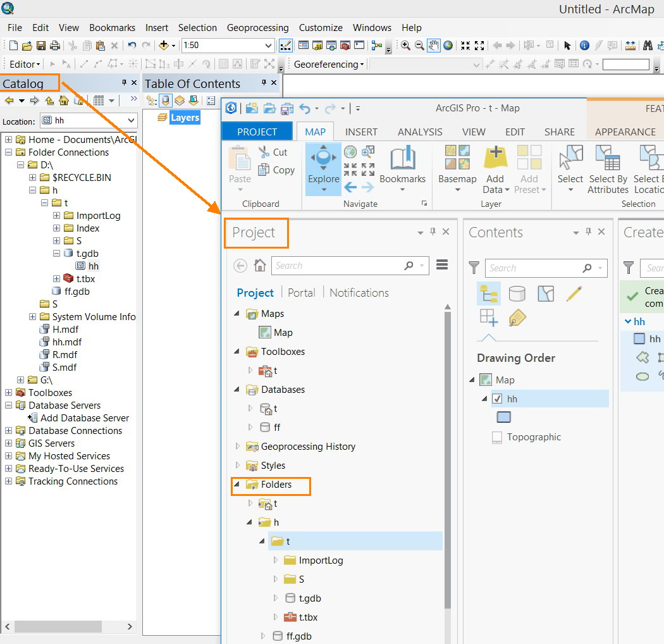Select the Zoom Out tool in ArcMap
Screen dimensions: 664x644
(x=419, y=46)
